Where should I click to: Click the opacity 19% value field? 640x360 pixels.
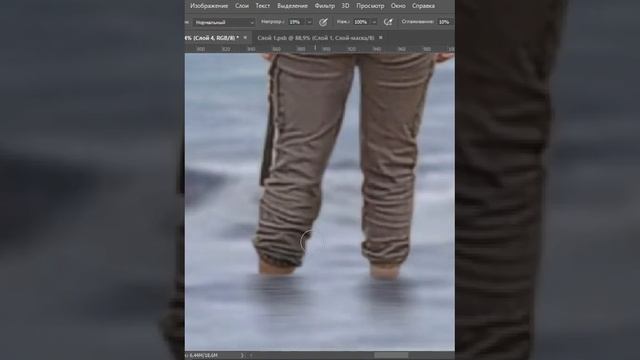pyautogui.click(x=296, y=22)
